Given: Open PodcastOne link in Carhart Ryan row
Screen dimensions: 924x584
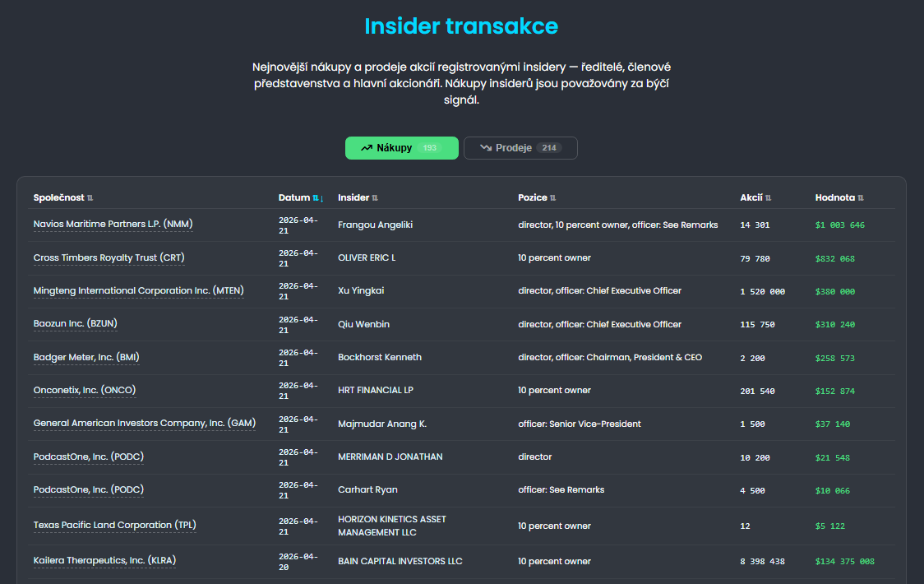Looking at the screenshot, I should tap(89, 490).
